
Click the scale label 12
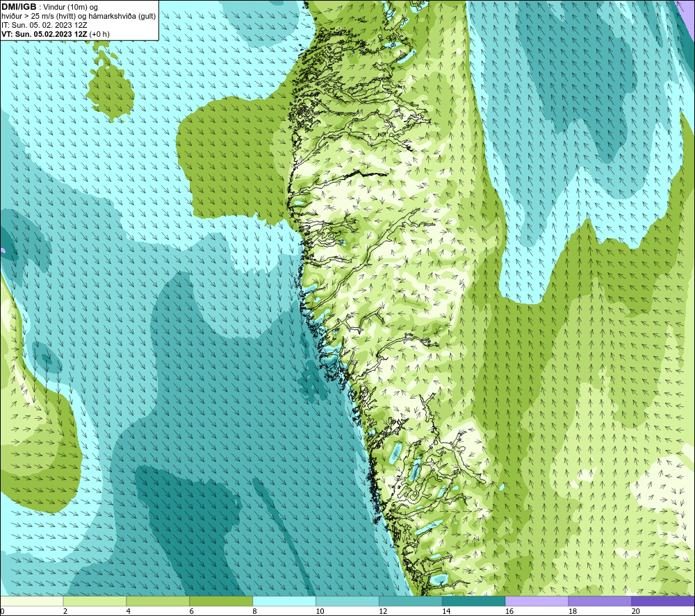click(x=383, y=611)
